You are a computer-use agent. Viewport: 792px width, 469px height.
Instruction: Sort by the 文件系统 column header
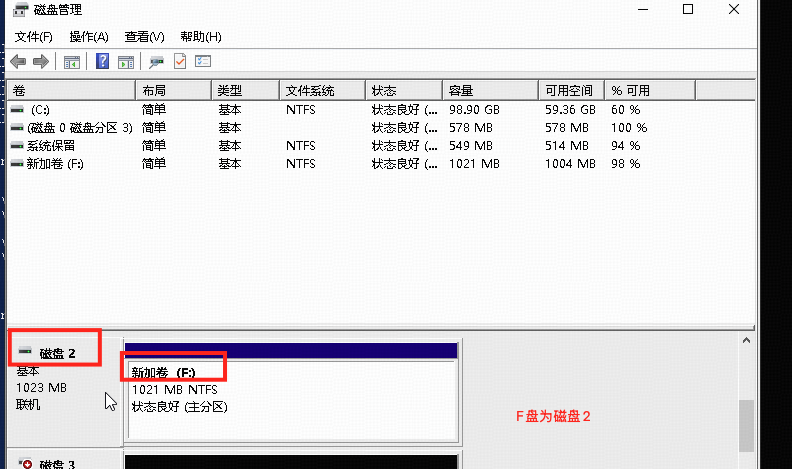pos(322,90)
